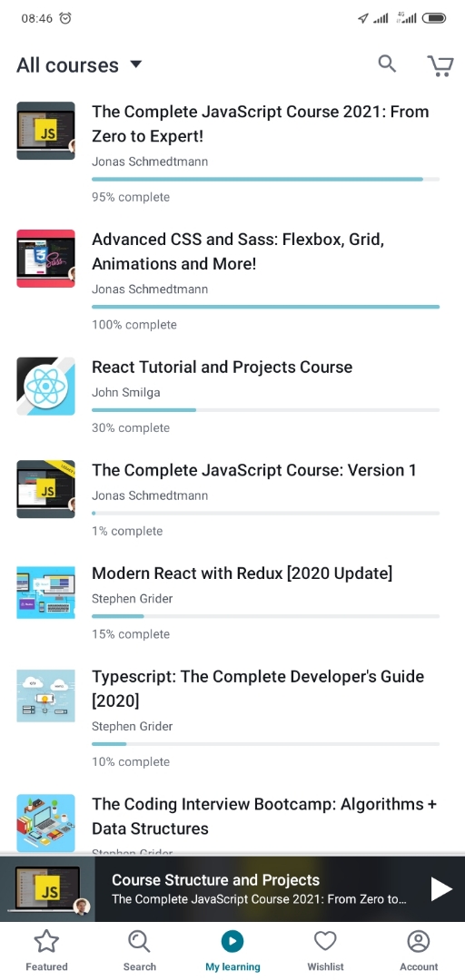Tap the alarm clock status icon
This screenshot has height=980, width=465.
click(x=65, y=18)
